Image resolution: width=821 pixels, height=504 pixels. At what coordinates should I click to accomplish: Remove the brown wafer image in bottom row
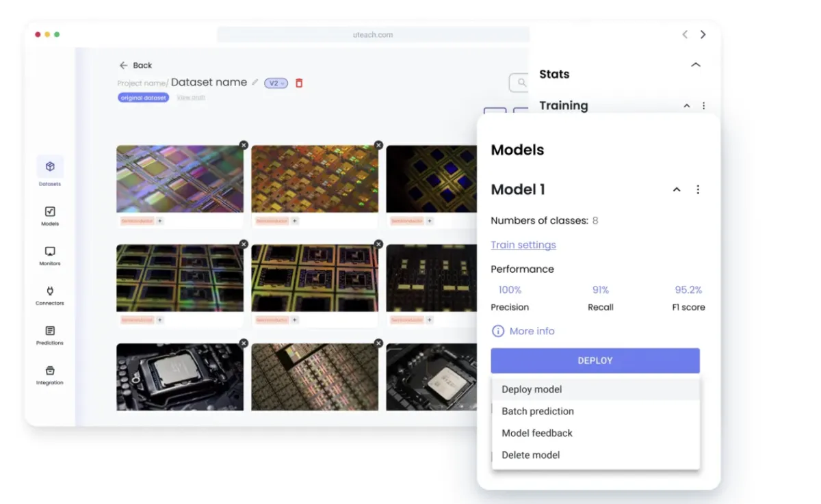(378, 343)
